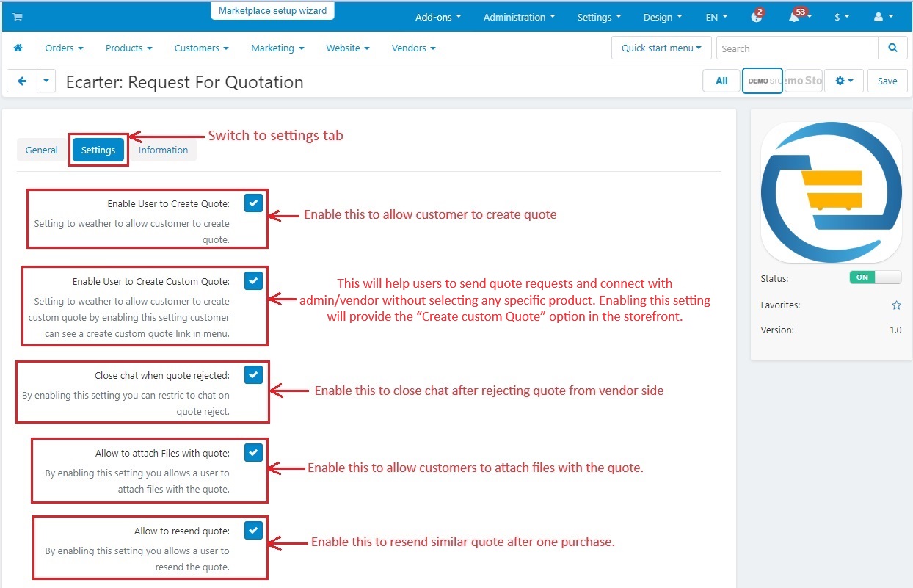913x588 pixels.
Task: Expand the Administration menu
Action: [519, 17]
